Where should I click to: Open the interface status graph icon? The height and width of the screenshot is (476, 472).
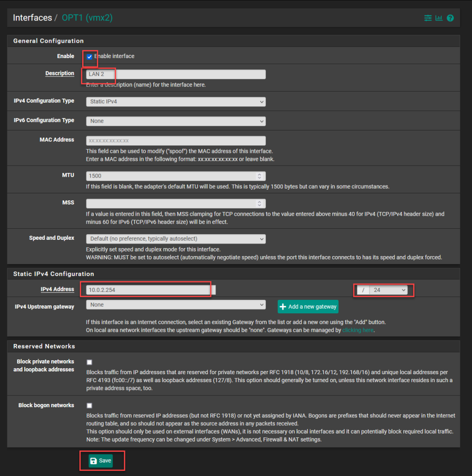pyautogui.click(x=439, y=18)
